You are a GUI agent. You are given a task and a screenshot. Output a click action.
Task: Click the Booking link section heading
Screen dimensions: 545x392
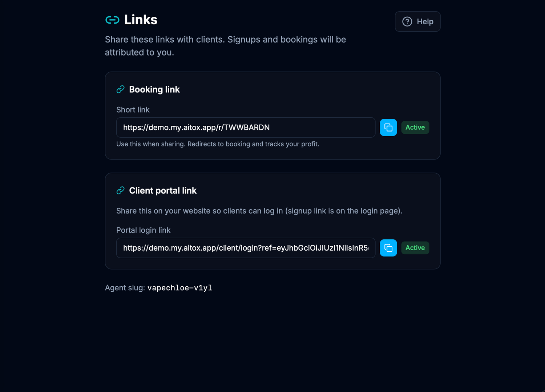[154, 89]
